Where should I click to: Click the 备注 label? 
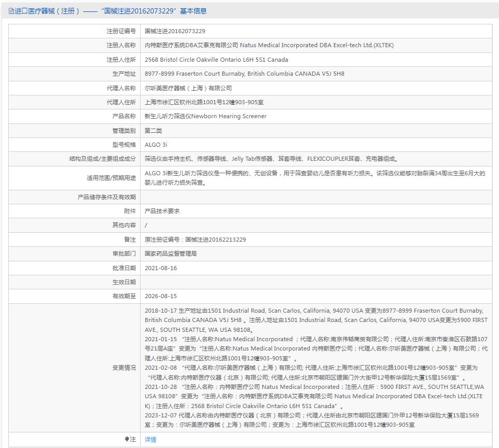click(130, 239)
